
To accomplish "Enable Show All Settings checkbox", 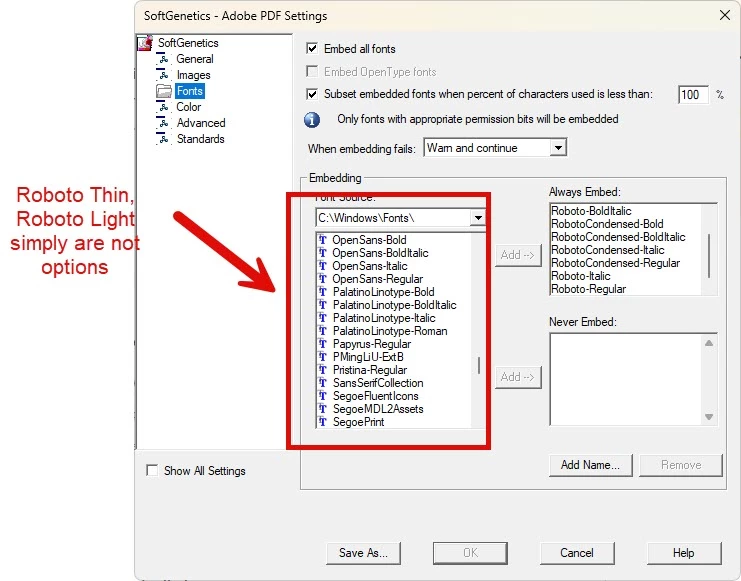I will pos(152,470).
